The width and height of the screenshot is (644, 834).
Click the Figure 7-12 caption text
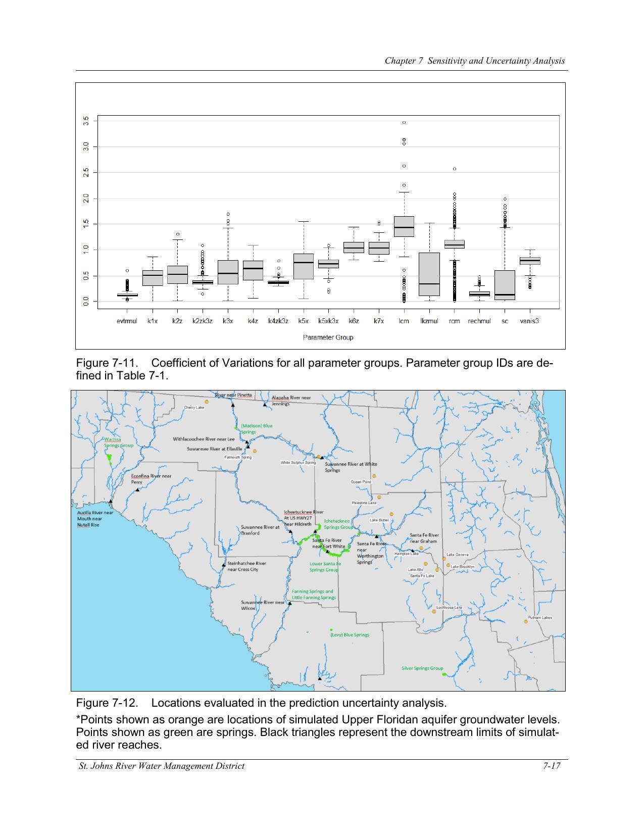[x=261, y=703]
